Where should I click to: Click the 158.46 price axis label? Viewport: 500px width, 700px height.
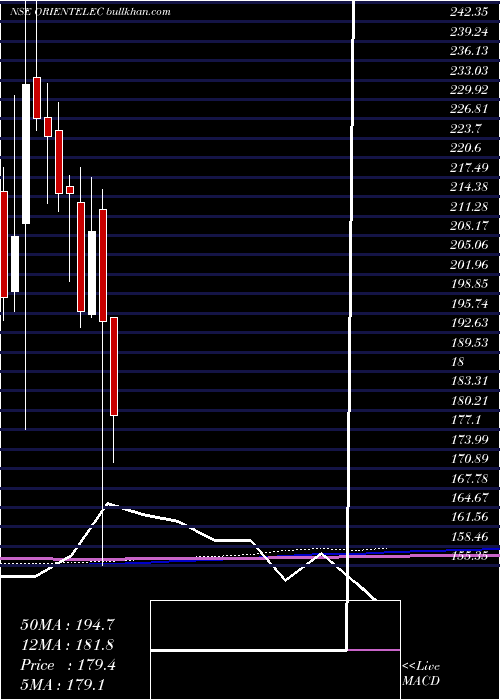(468, 537)
